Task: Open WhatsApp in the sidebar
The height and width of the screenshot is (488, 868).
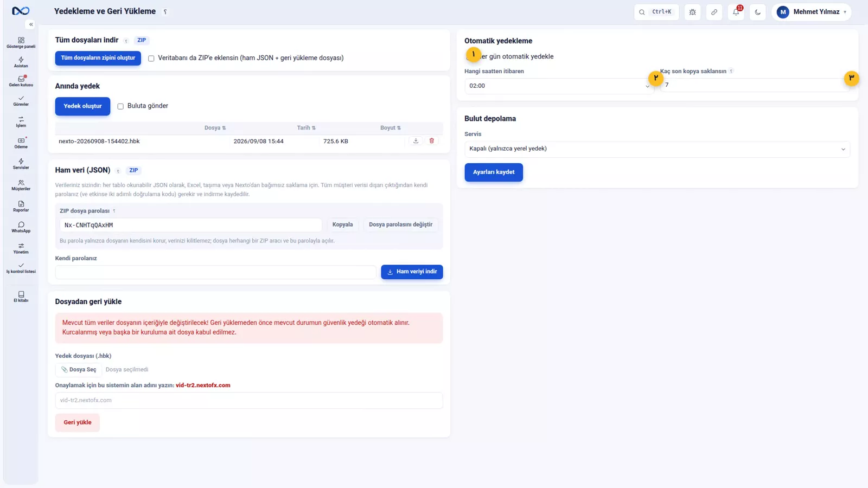Action: (21, 227)
